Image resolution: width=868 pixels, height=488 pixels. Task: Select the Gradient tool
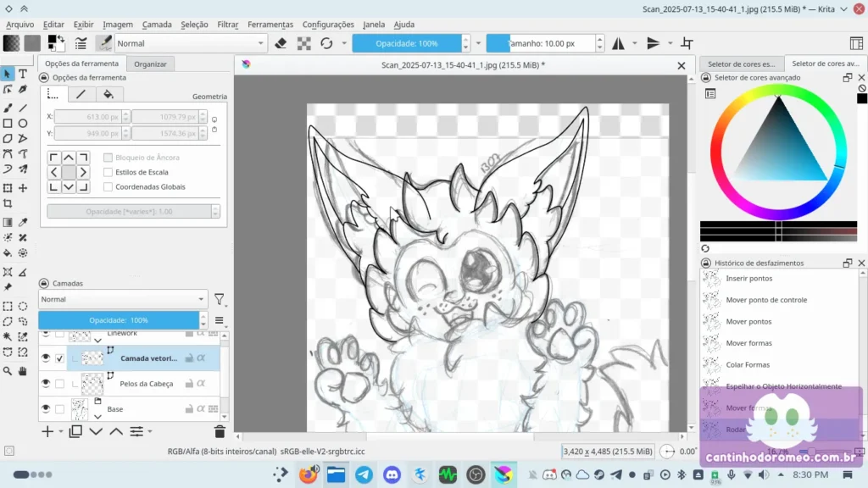pyautogui.click(x=8, y=223)
